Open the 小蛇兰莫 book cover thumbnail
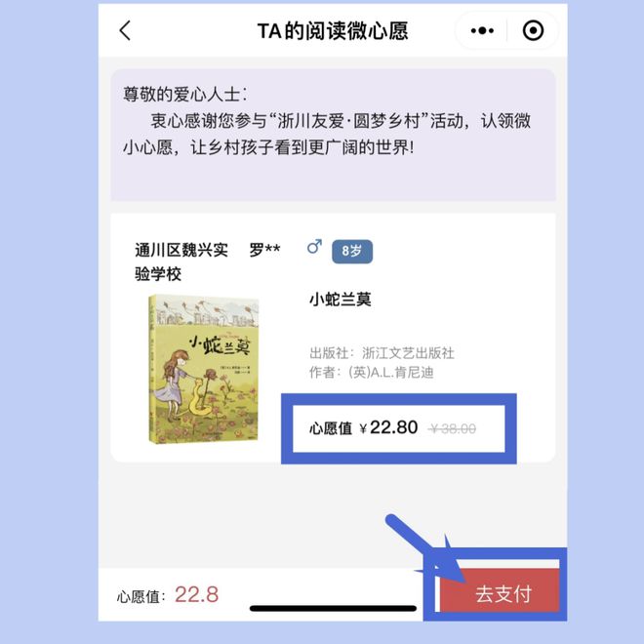 pos(204,369)
